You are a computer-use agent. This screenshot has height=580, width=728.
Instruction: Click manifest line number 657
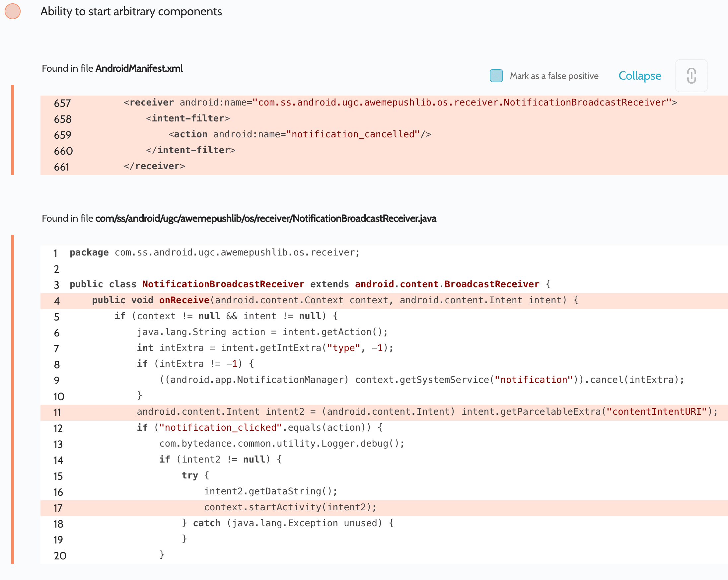pyautogui.click(x=62, y=103)
